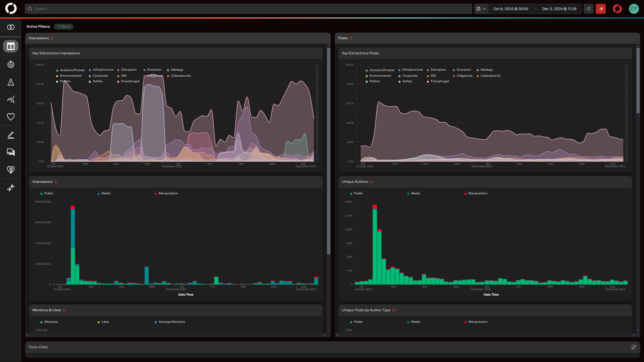Toggle Disruption legend in Key Extractions Impressions
Screen dimensions: 644x362
tap(127, 70)
